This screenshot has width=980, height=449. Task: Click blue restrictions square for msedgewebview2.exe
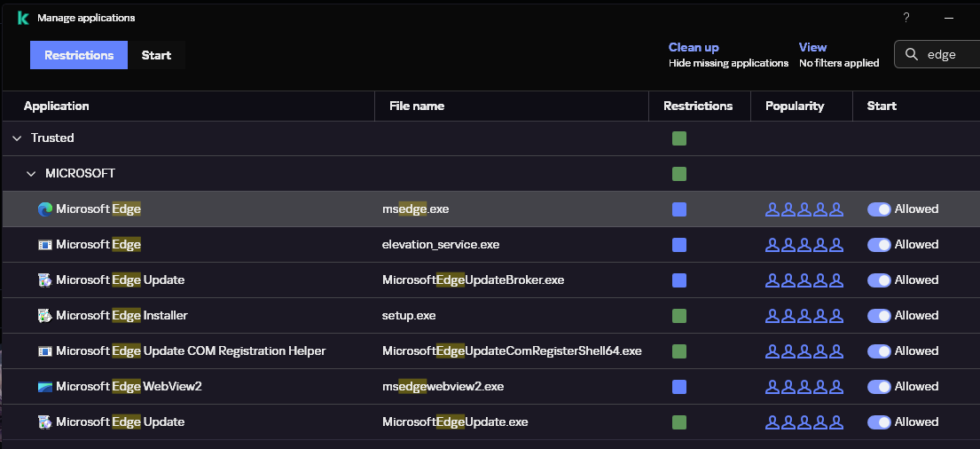tap(679, 387)
